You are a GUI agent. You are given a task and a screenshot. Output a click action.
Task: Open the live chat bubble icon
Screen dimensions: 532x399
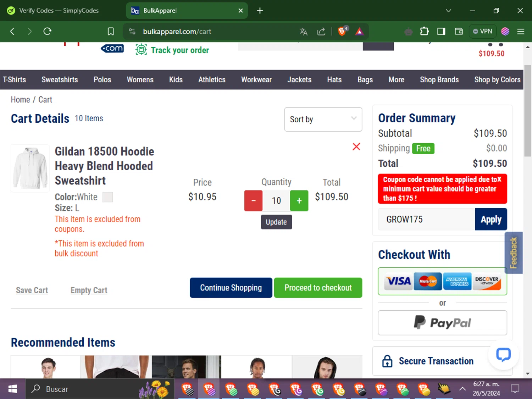(x=503, y=354)
